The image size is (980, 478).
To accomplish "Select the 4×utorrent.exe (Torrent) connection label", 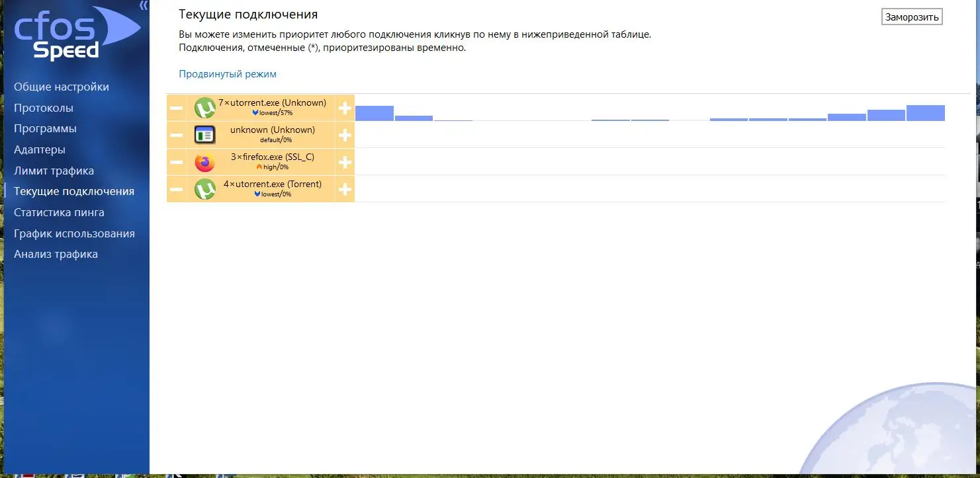I will [273, 184].
